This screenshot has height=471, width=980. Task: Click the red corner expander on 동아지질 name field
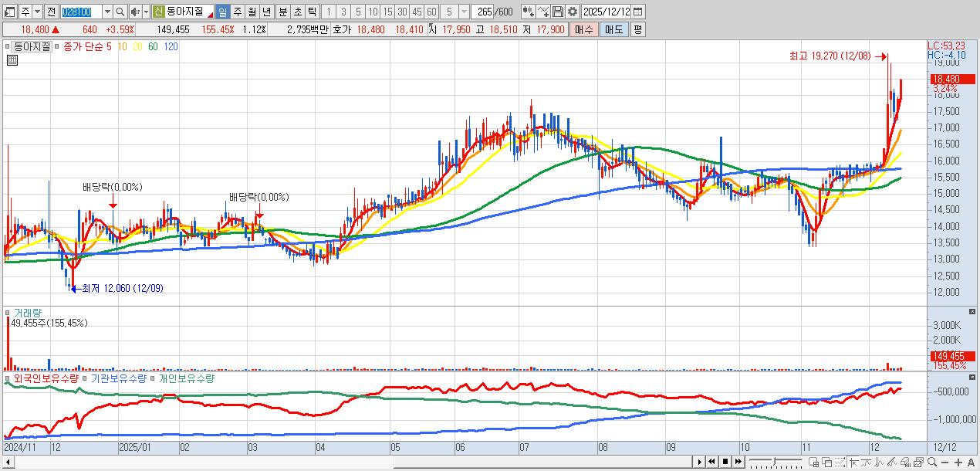210,15
